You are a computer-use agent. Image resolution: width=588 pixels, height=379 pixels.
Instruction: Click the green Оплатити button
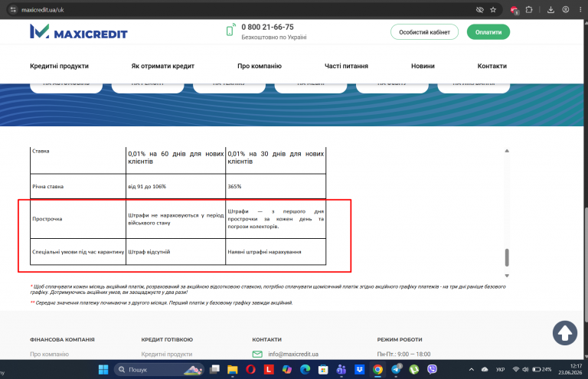(x=488, y=32)
